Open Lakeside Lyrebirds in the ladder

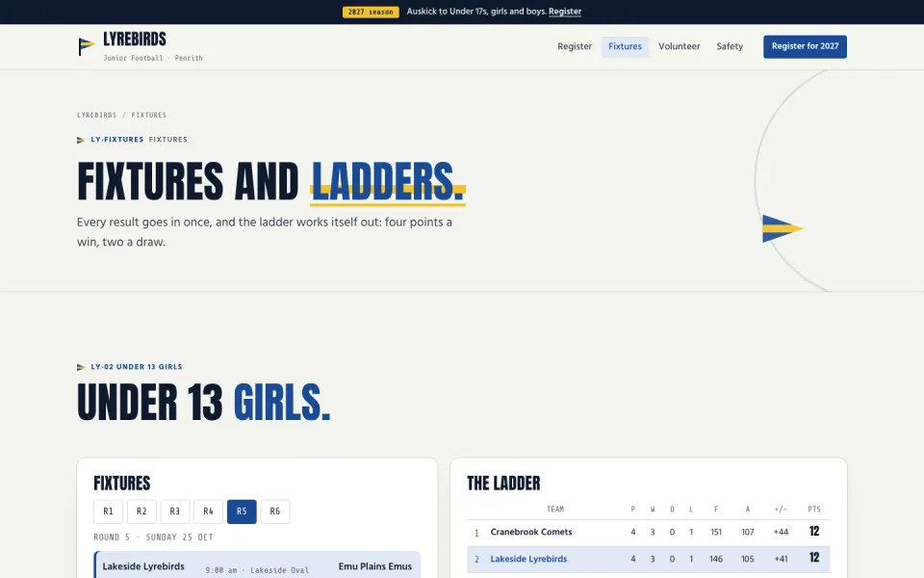coord(528,559)
